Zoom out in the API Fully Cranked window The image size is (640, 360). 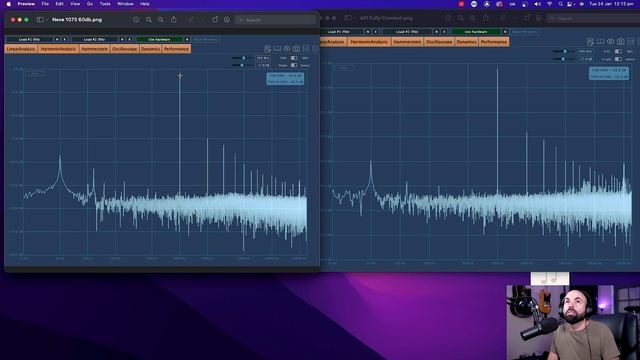tap(461, 18)
